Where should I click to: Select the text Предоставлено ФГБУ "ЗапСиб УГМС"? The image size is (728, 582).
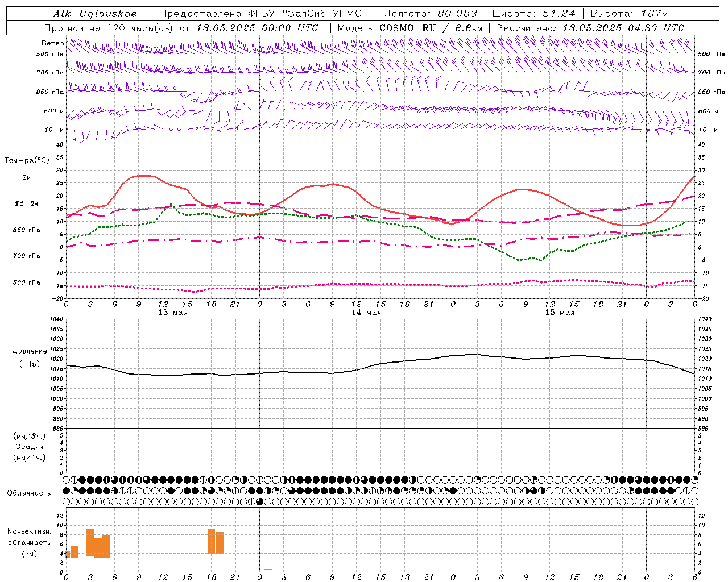[x=263, y=14]
